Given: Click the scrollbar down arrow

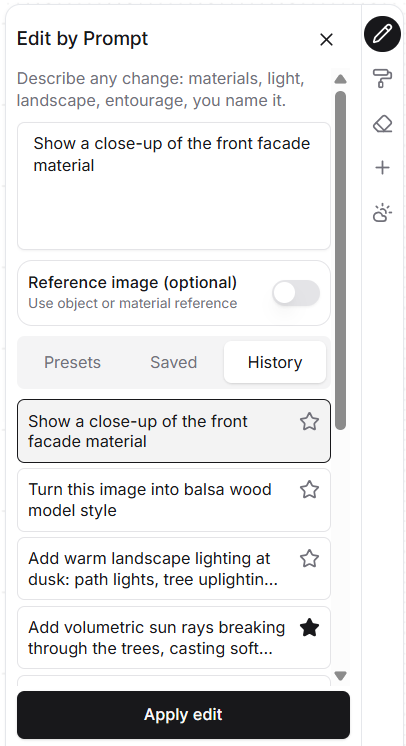Looking at the screenshot, I should click(x=340, y=676).
